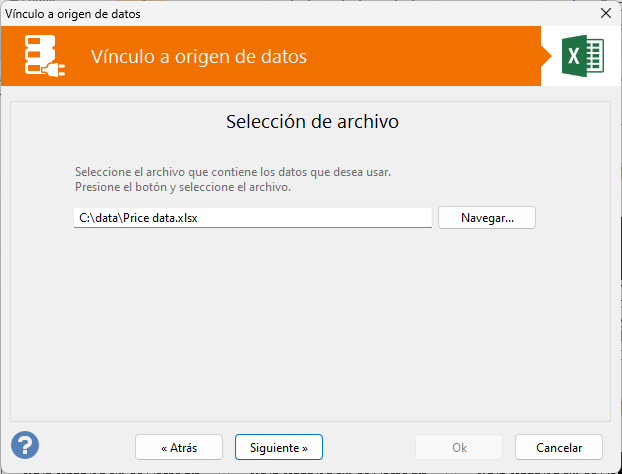
Task: Click the C:\data\Price data.xlsx path text
Action: tap(138, 218)
